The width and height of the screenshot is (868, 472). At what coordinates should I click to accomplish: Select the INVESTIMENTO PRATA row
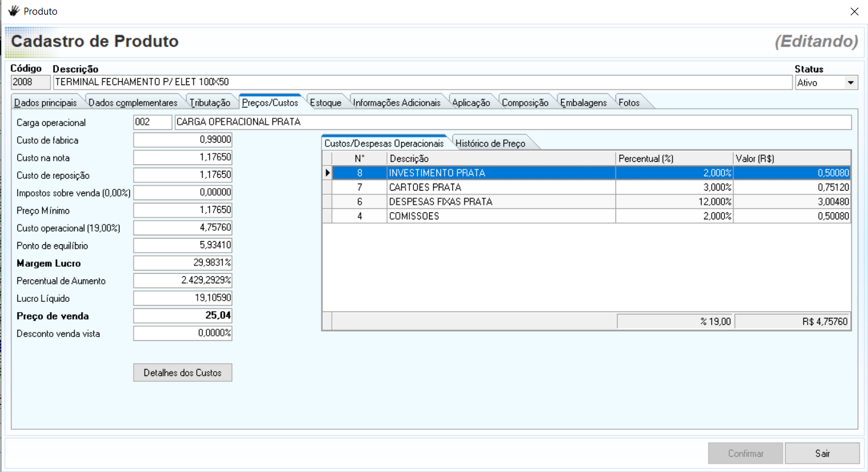[x=587, y=173]
